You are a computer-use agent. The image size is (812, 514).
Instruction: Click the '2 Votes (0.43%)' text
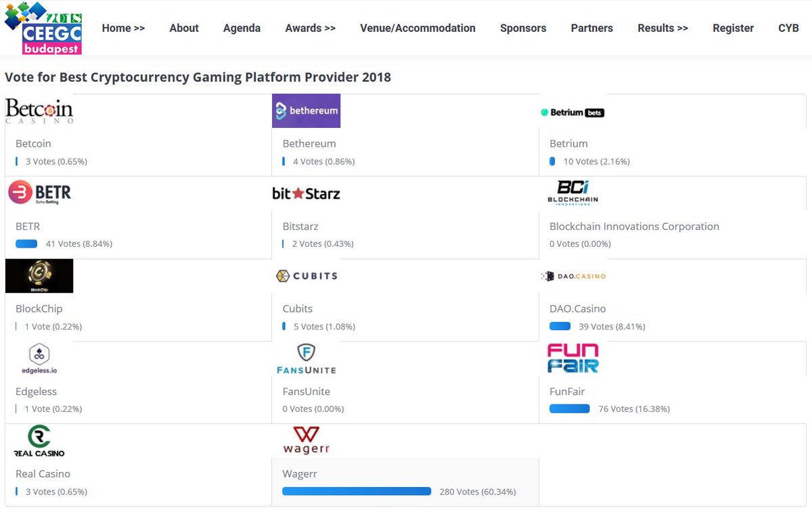click(x=323, y=243)
